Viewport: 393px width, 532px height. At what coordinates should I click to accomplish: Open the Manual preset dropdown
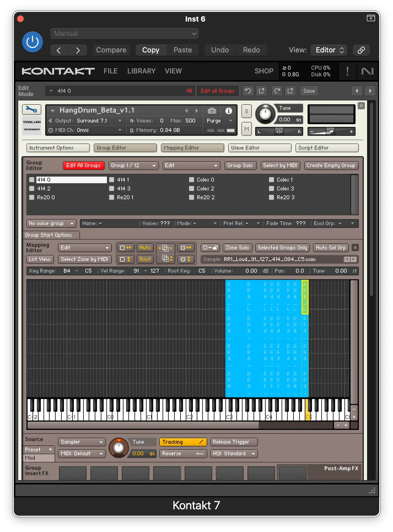(124, 34)
